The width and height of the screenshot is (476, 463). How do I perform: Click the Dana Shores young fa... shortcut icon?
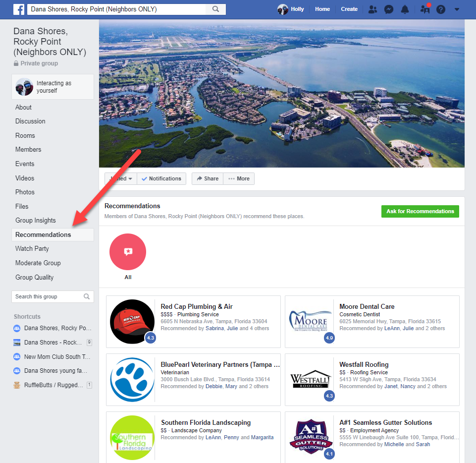pyautogui.click(x=17, y=371)
